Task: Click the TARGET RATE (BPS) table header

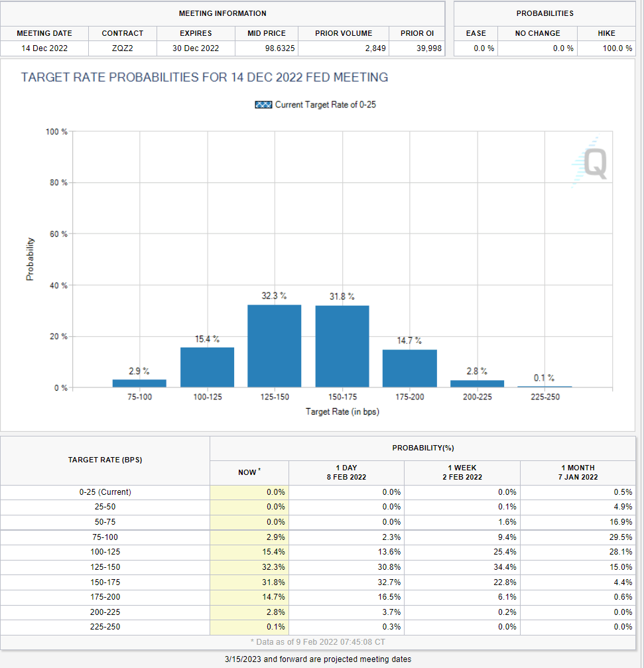Action: click(x=105, y=460)
